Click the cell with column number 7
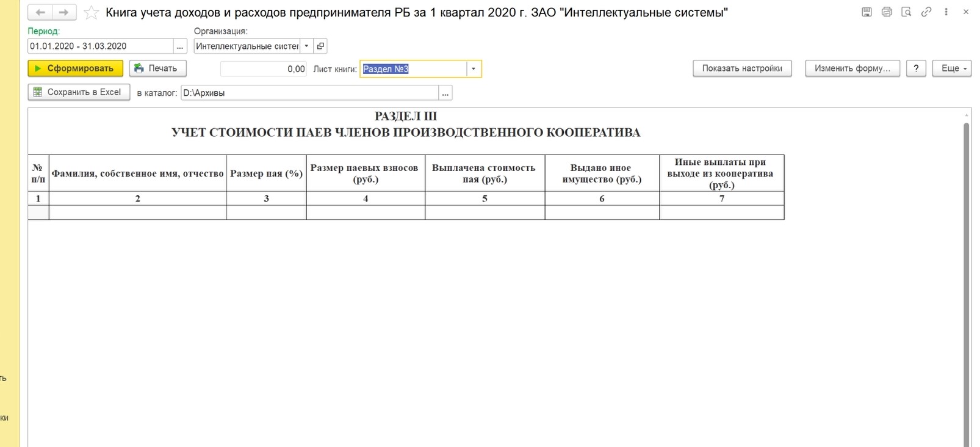 click(x=722, y=198)
